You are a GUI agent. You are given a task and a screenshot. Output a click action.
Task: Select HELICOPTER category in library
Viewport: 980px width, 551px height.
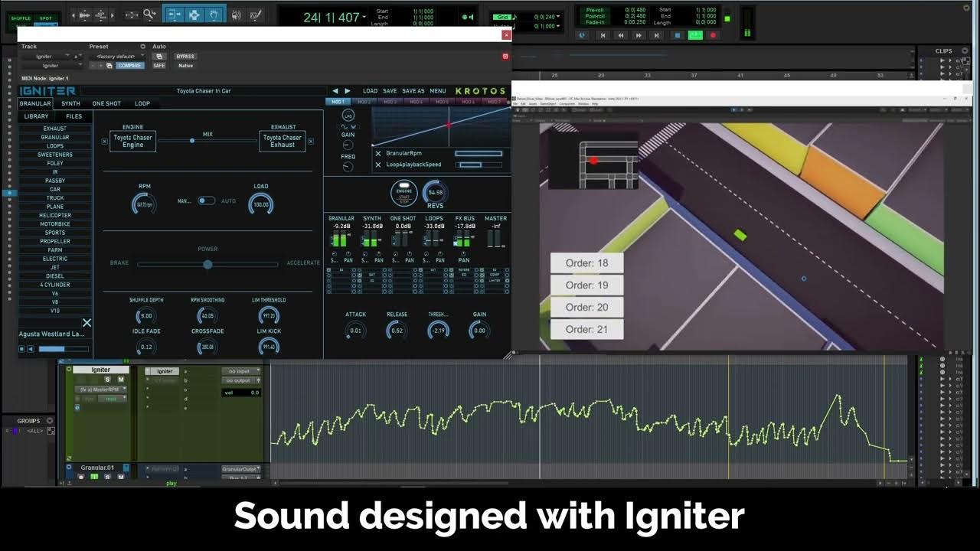pos(55,215)
